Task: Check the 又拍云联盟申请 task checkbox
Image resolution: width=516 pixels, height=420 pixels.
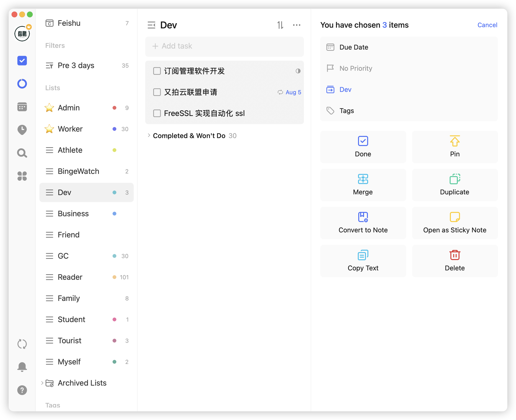Action: (x=157, y=92)
